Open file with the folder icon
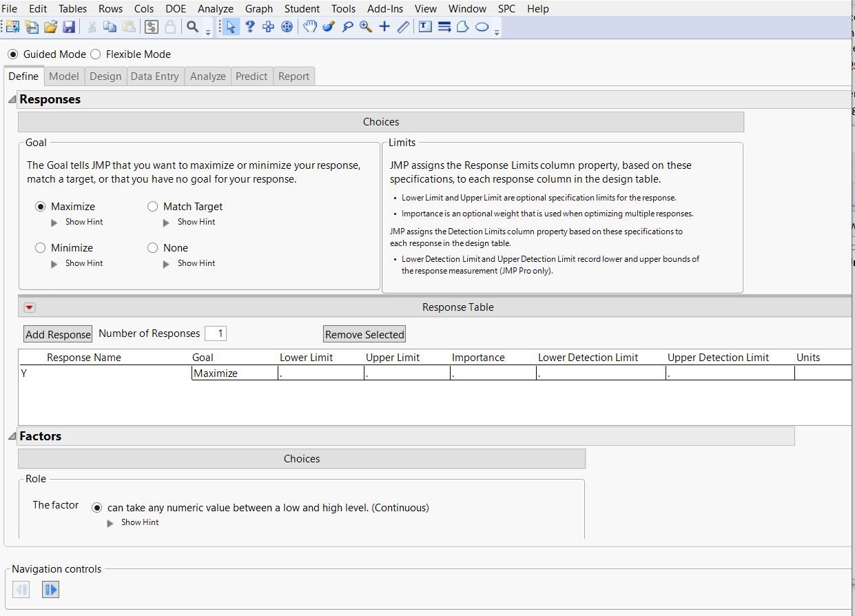855x616 pixels. tap(50, 27)
